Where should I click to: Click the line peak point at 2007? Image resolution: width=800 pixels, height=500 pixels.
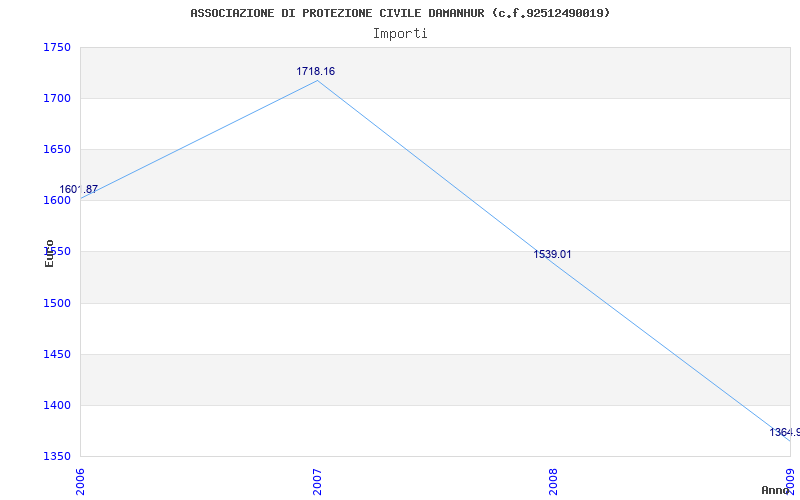pyautogui.click(x=317, y=80)
